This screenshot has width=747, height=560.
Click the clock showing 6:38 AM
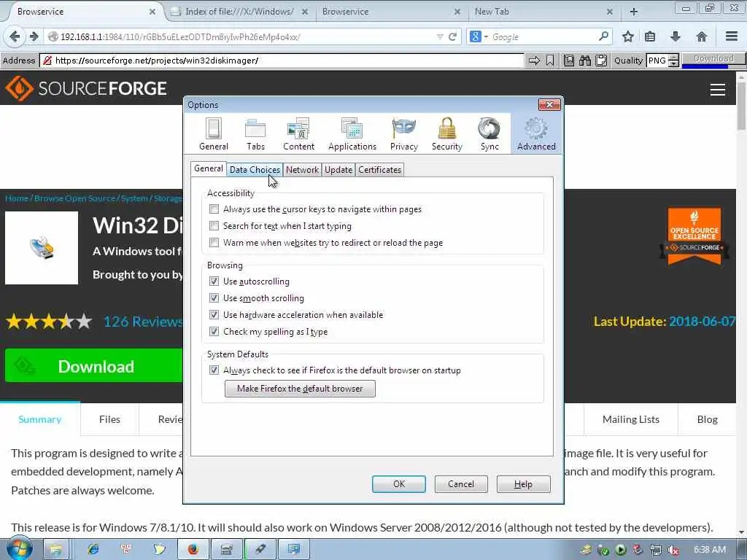710,550
